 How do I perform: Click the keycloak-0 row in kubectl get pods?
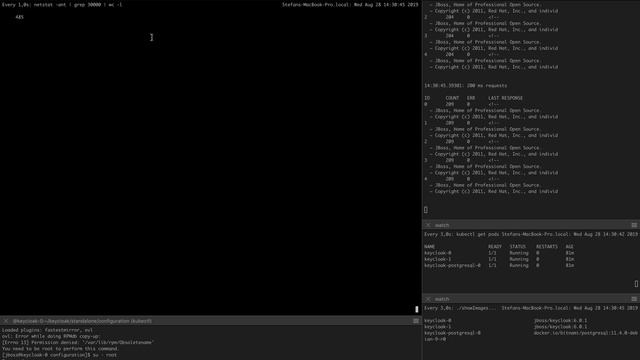(499, 253)
